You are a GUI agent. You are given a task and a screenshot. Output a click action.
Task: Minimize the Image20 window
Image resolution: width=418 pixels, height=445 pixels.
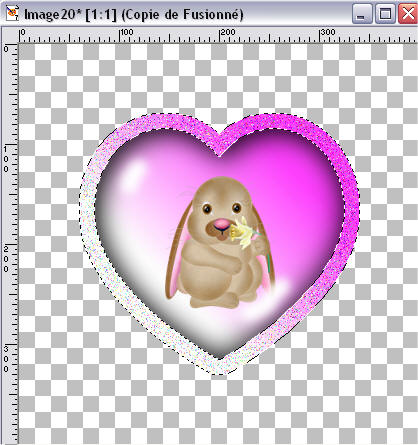(x=362, y=14)
